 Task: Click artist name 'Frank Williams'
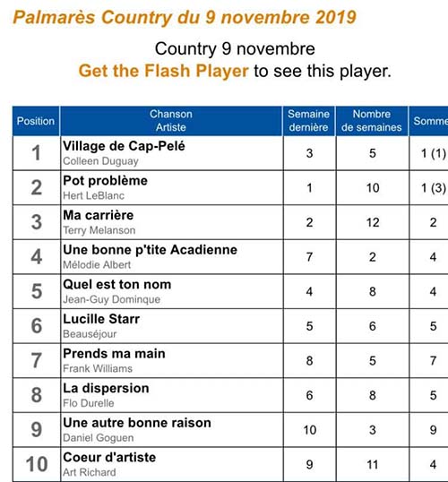pyautogui.click(x=98, y=368)
